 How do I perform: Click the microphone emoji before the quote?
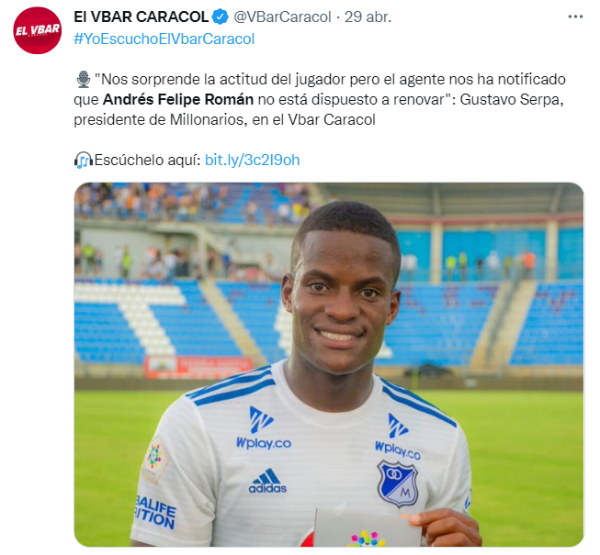pos(83,80)
